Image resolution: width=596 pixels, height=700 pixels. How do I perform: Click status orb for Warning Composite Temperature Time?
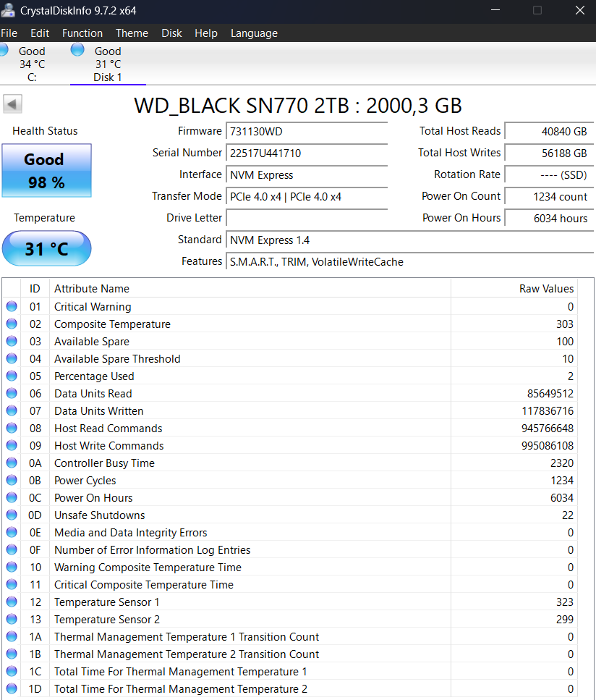pyautogui.click(x=12, y=567)
